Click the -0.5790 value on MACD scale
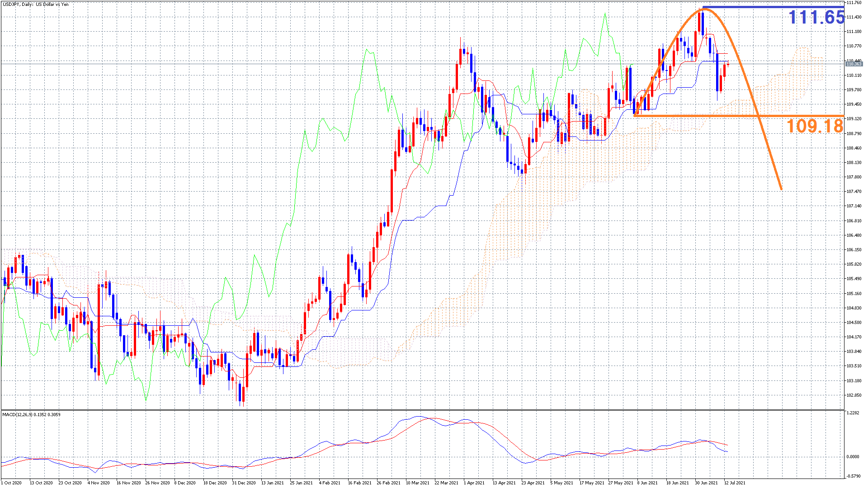Viewport: 868px width, 488px height. pyautogui.click(x=853, y=476)
